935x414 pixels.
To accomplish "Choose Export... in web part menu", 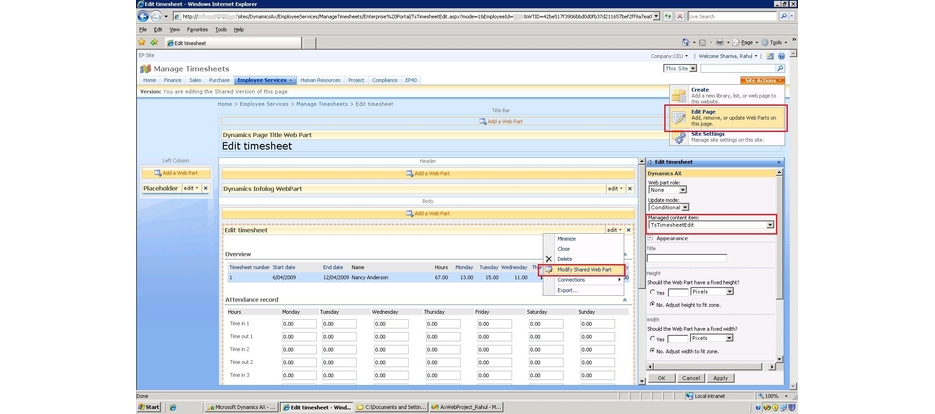I will pos(568,291).
